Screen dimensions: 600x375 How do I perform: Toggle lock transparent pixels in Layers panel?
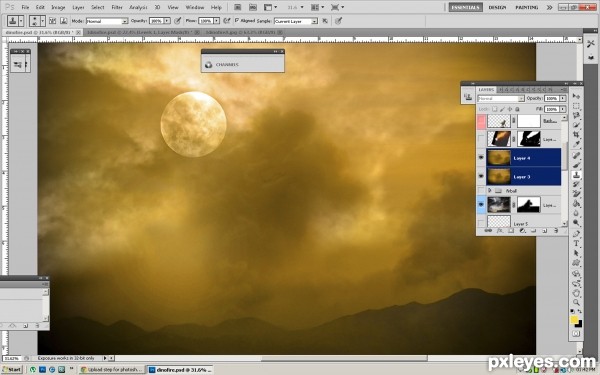(494, 109)
